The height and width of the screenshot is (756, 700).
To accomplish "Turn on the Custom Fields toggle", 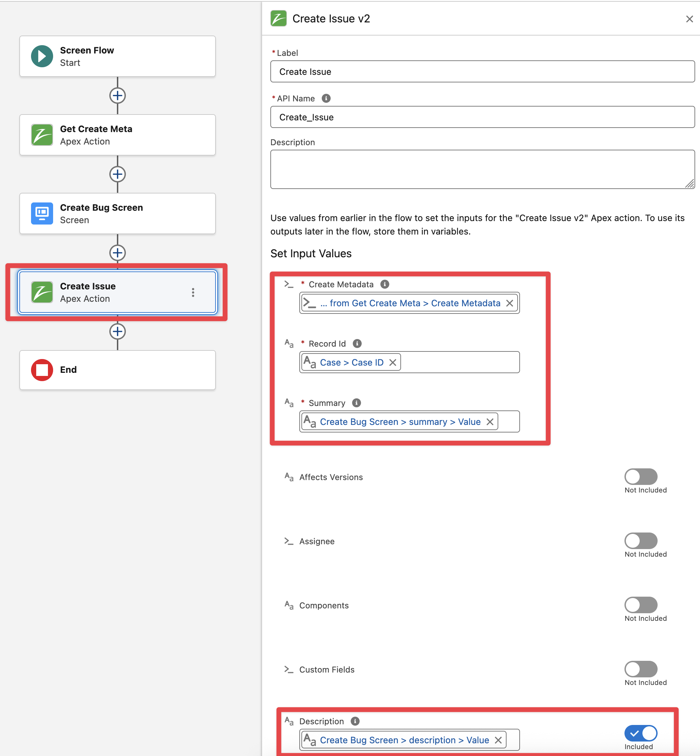I will (641, 669).
